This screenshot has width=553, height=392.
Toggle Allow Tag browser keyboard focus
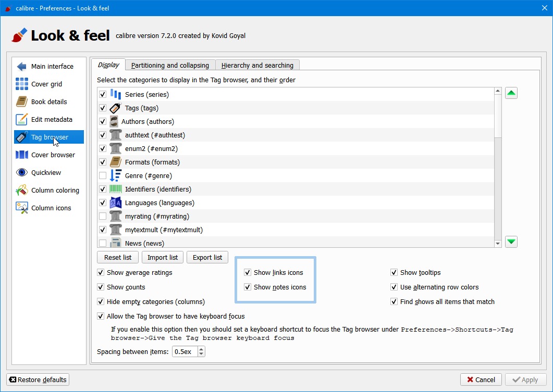tap(101, 317)
